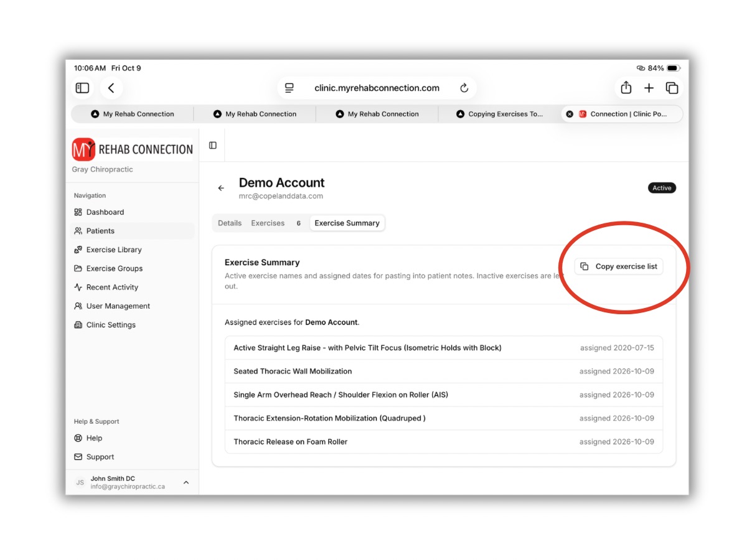Select Thoracic Release on Foam Roller row
Screen dimensions: 747x560
click(x=444, y=442)
